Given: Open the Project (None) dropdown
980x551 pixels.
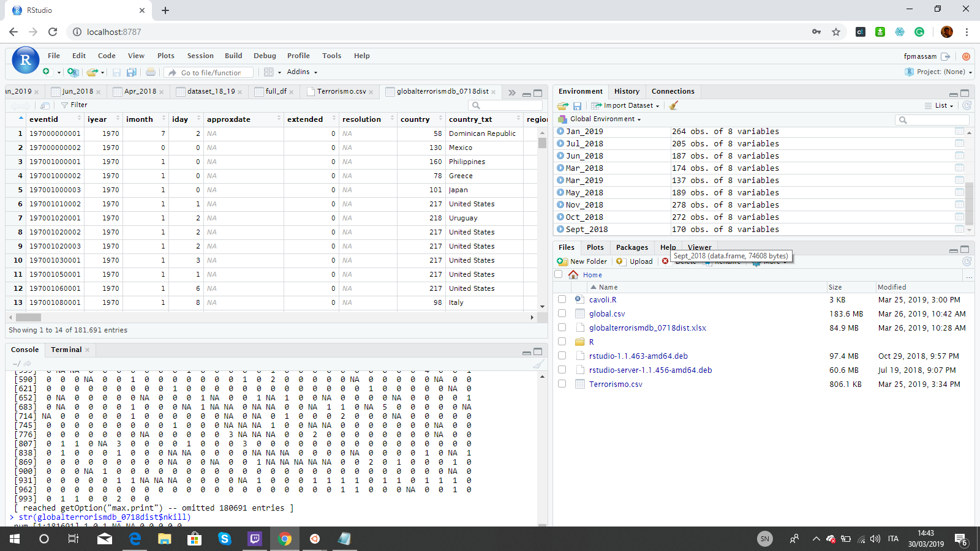Looking at the screenshot, I should (x=938, y=72).
